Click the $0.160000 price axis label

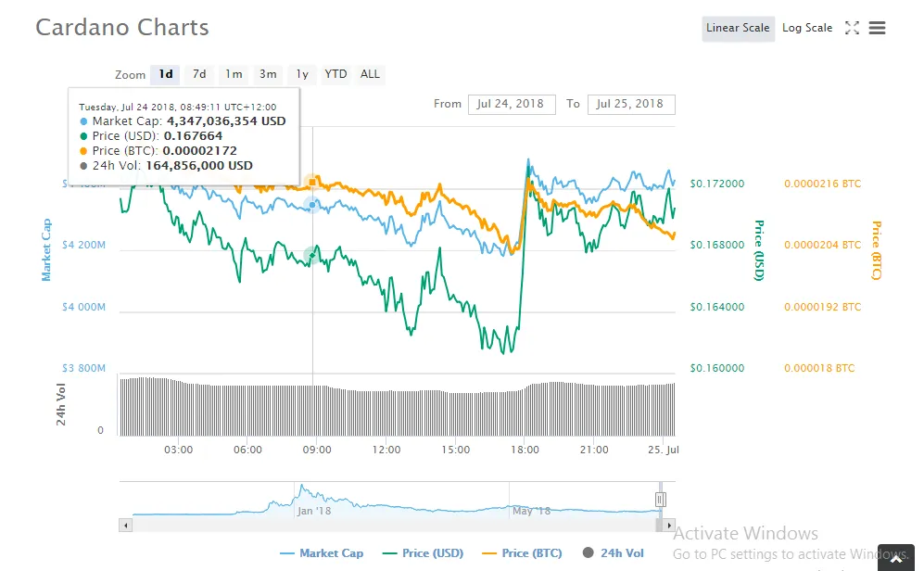[x=717, y=368]
